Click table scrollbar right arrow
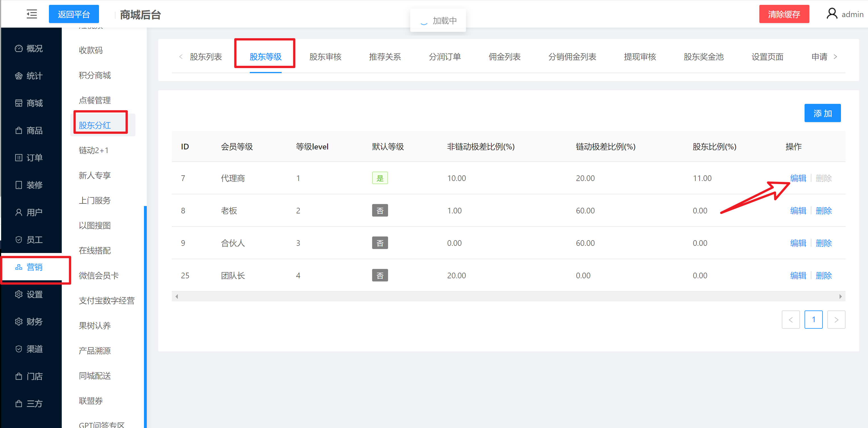Image resolution: width=868 pixels, height=428 pixels. [x=840, y=297]
